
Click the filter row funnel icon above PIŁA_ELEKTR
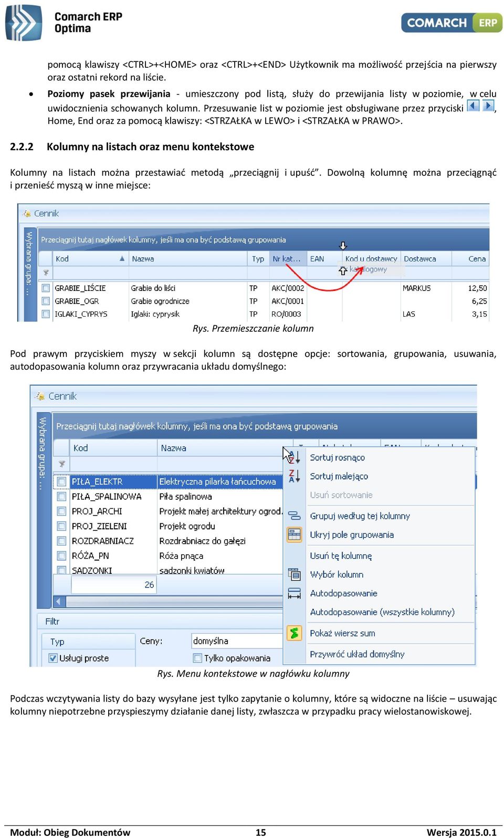(62, 464)
